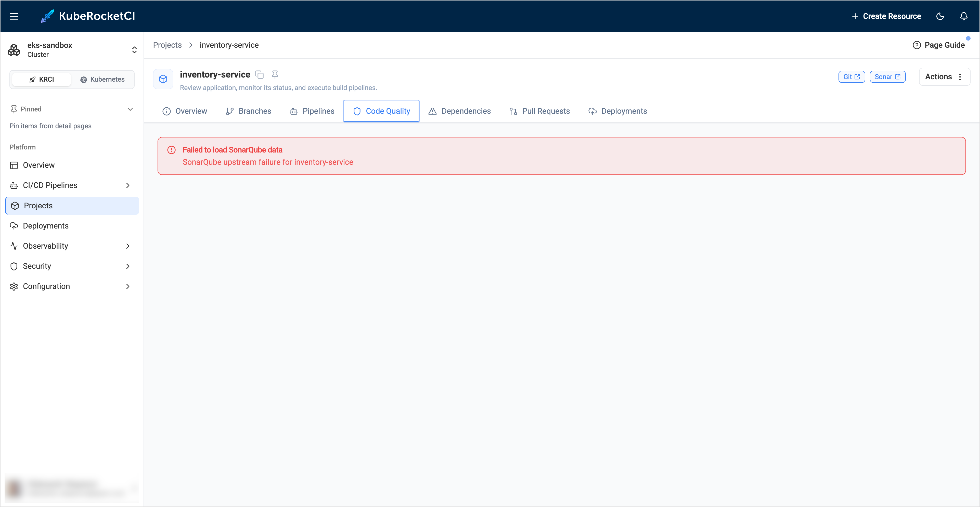Pin the inventory-service project

[275, 75]
